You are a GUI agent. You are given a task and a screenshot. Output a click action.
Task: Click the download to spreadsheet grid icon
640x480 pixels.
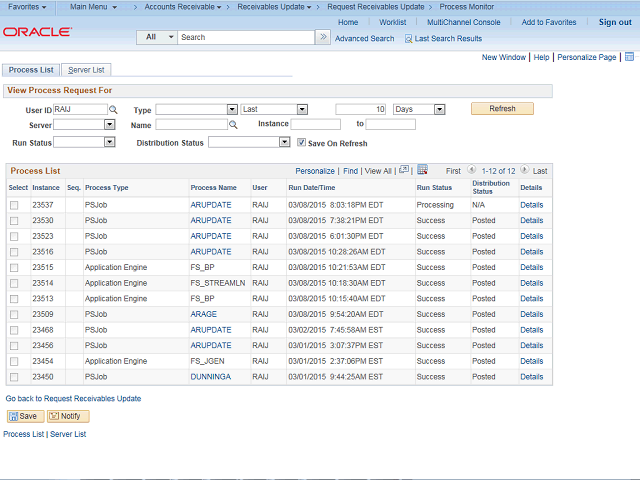coord(422,170)
